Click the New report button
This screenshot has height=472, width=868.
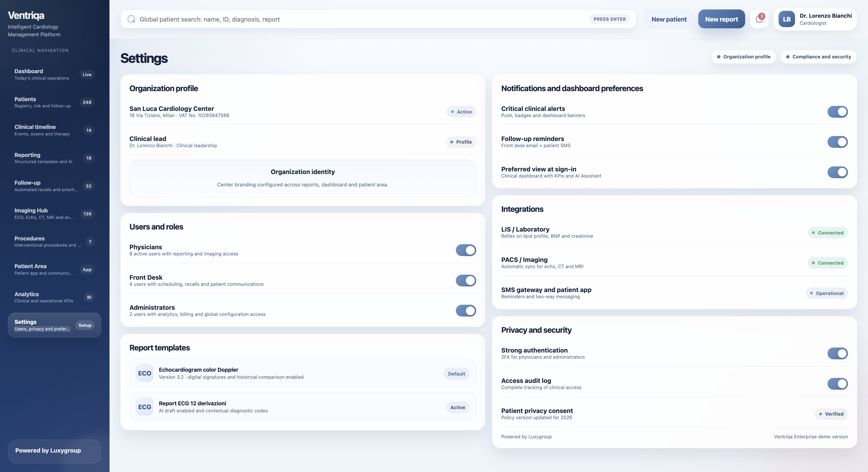pyautogui.click(x=722, y=19)
